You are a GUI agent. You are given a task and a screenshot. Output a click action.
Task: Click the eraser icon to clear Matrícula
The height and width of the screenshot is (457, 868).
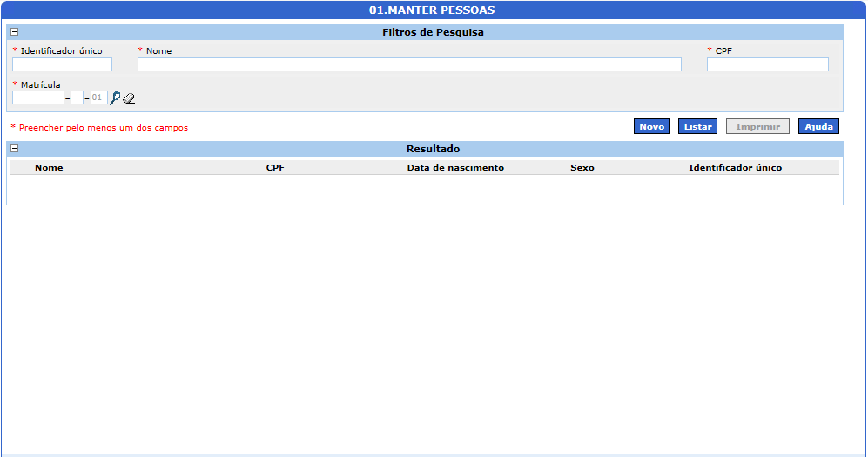point(129,98)
